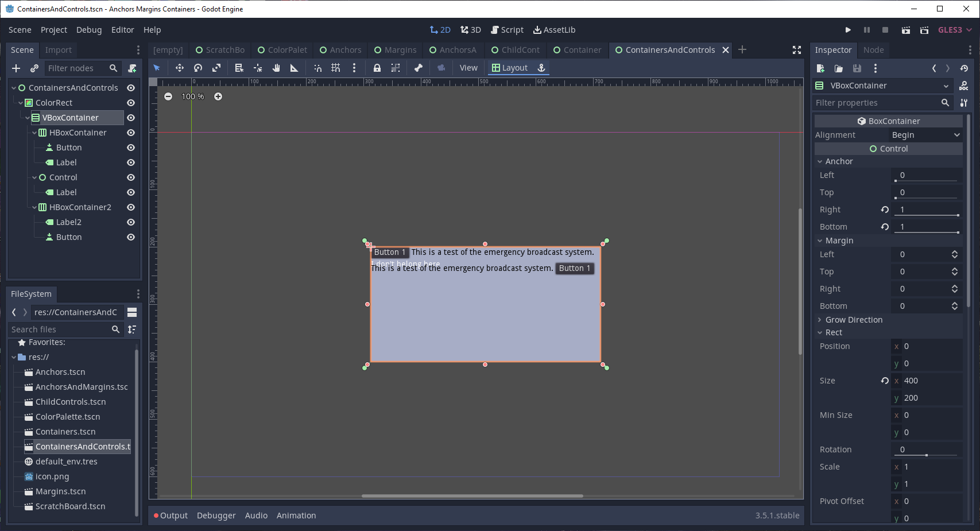The width and height of the screenshot is (980, 531).
Task: Lock the selected node from moving
Action: (x=377, y=68)
